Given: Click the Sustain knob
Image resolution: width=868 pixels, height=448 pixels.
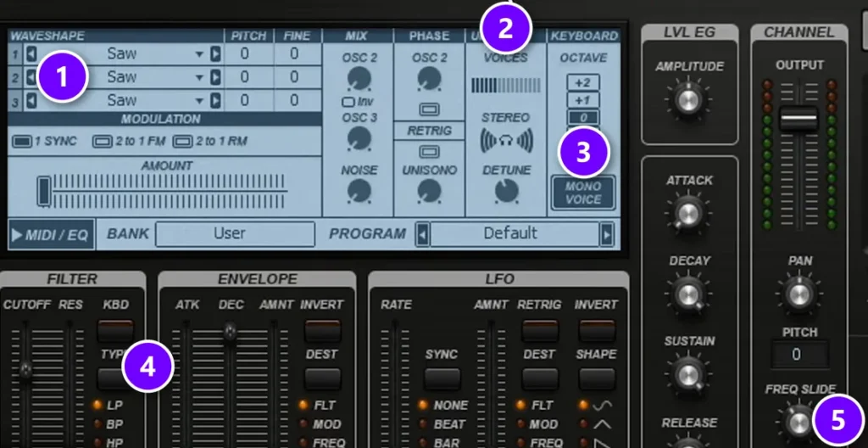Looking at the screenshot, I should (688, 373).
